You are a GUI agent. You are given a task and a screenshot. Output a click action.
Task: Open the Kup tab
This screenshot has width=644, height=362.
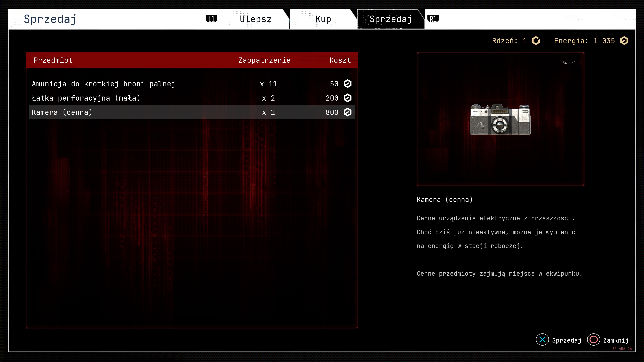(x=323, y=19)
